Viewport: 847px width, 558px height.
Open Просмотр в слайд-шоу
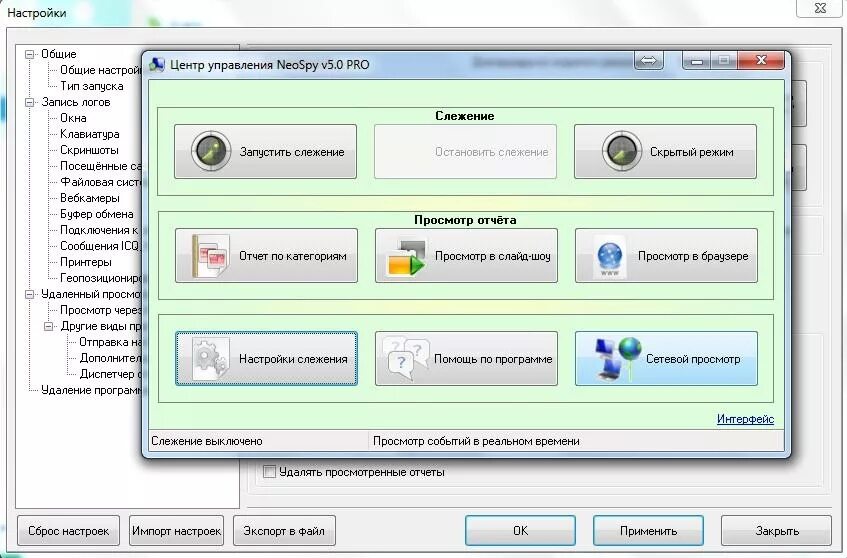coord(466,256)
